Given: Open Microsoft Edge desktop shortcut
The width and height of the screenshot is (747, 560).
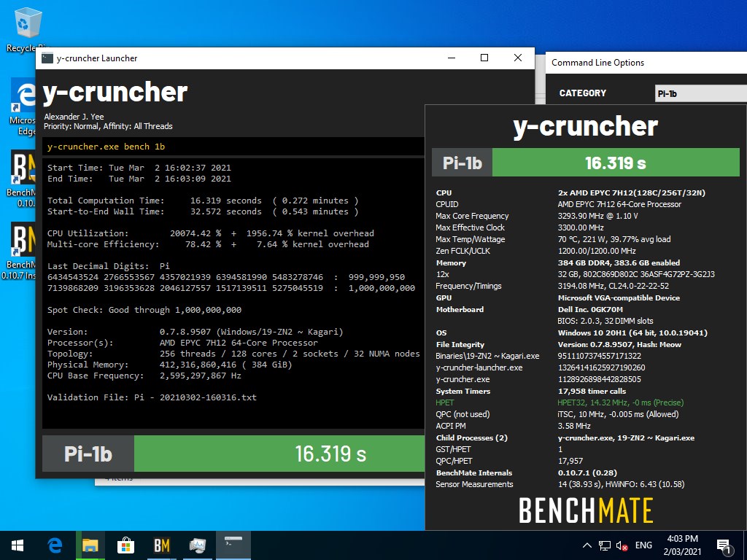Looking at the screenshot, I should point(23,108).
